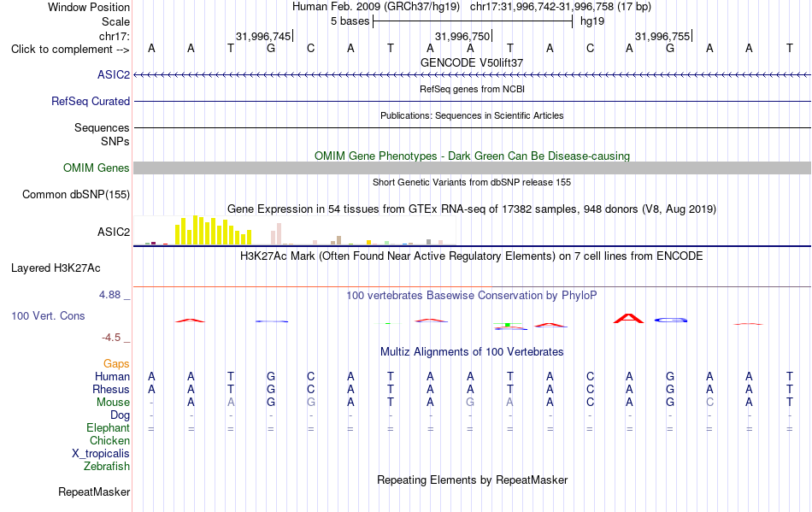The image size is (812, 512).
Task: Select the X_tropicalis species row label
Action: 101,454
